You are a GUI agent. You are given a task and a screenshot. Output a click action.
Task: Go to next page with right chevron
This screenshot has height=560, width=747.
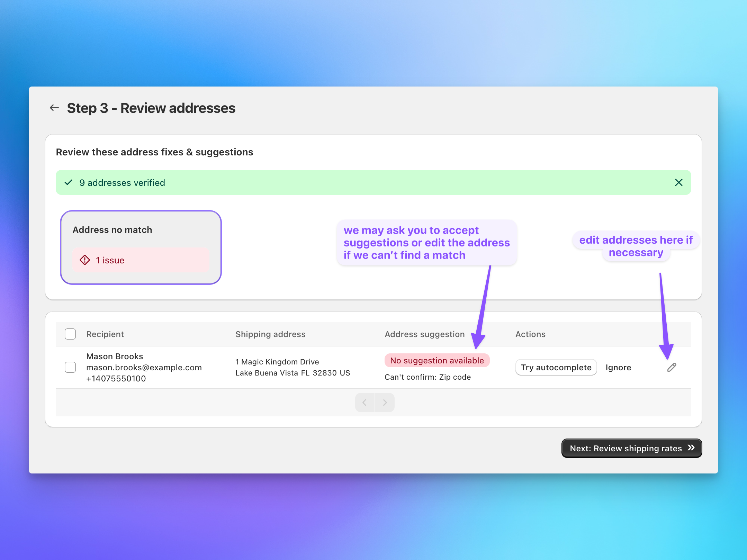point(385,402)
